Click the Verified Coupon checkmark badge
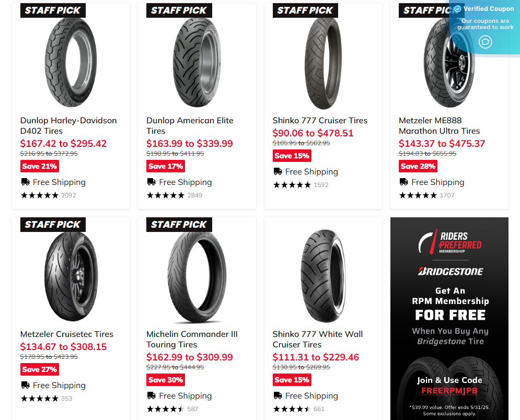 click(x=458, y=9)
